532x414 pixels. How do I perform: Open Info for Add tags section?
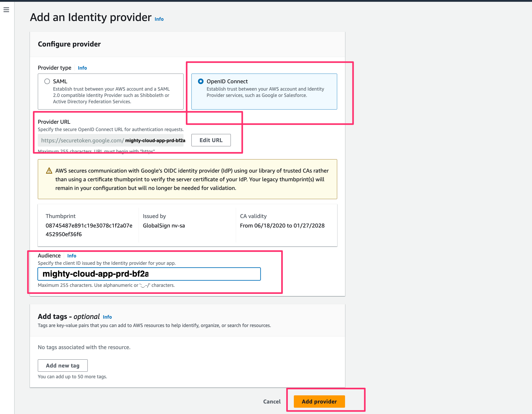(x=107, y=317)
